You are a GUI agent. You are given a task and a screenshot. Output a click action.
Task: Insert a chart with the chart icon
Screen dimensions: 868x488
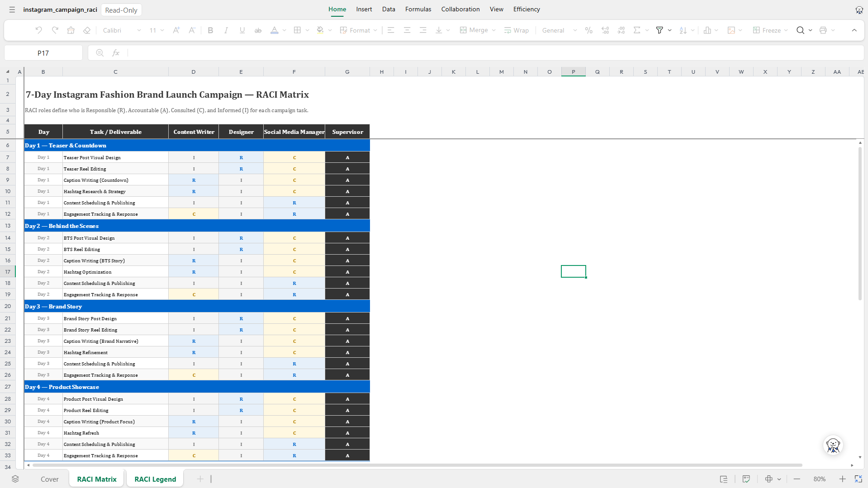click(707, 30)
